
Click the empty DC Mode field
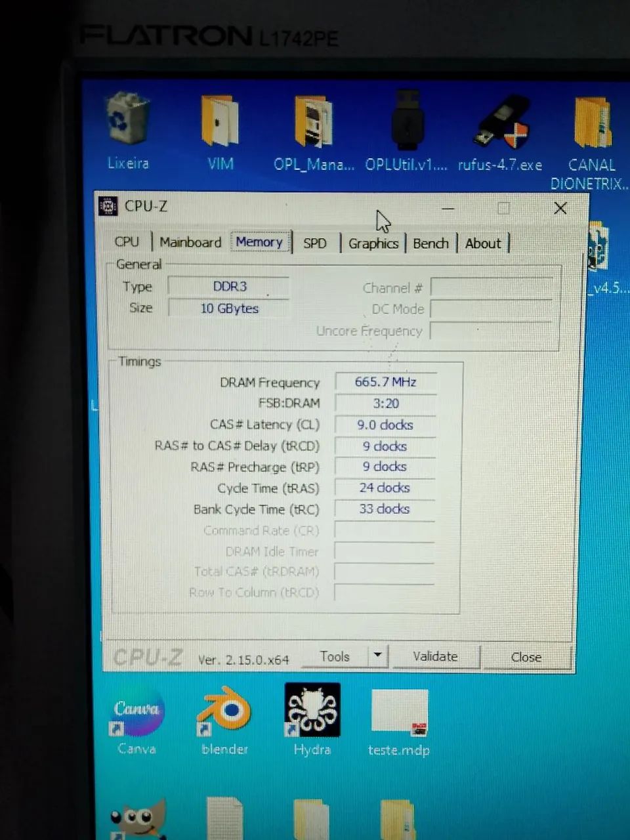click(492, 309)
